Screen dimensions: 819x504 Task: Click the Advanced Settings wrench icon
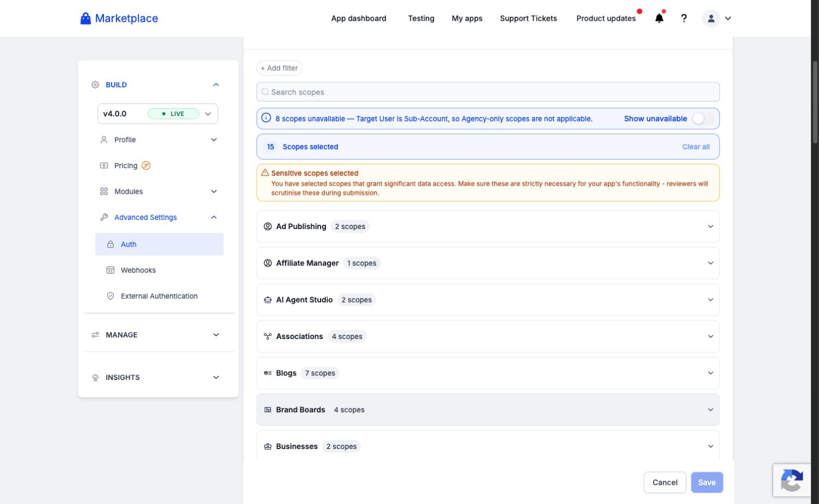click(x=104, y=217)
